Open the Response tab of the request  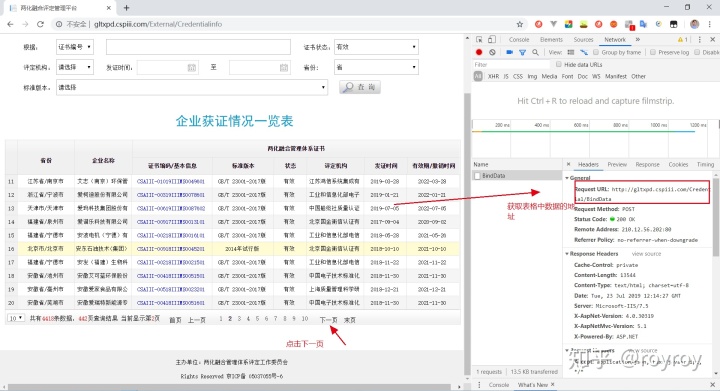click(x=647, y=164)
